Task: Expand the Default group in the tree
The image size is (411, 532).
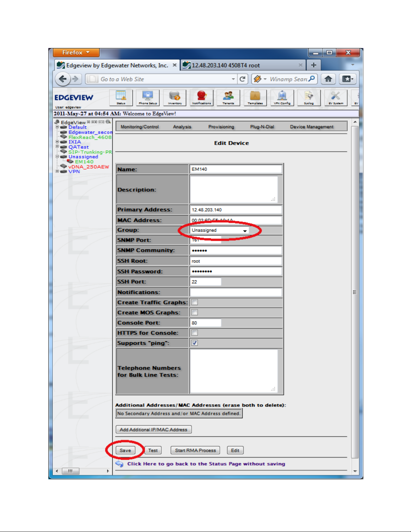Action: (x=57, y=127)
